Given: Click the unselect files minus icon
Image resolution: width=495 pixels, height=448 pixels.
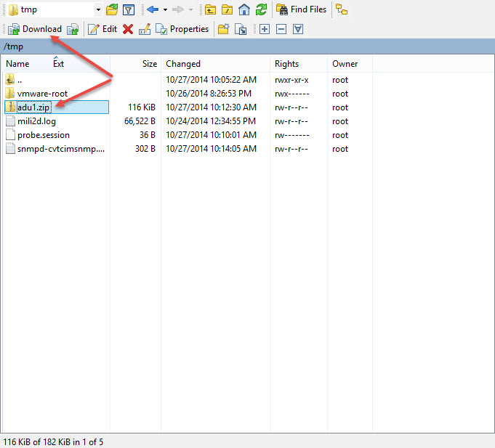Looking at the screenshot, I should [x=281, y=29].
